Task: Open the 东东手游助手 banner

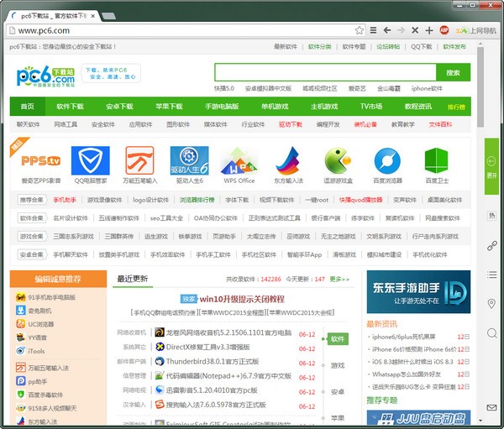Action: coord(418,292)
